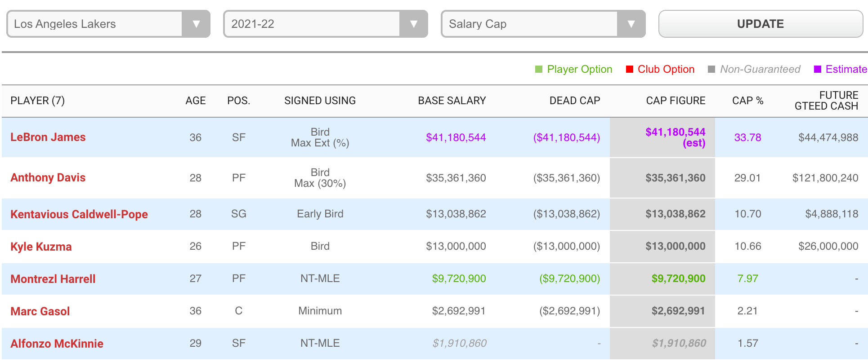This screenshot has width=868, height=362.
Task: Sort by CAP FIGURE column header
Action: pyautogui.click(x=676, y=101)
